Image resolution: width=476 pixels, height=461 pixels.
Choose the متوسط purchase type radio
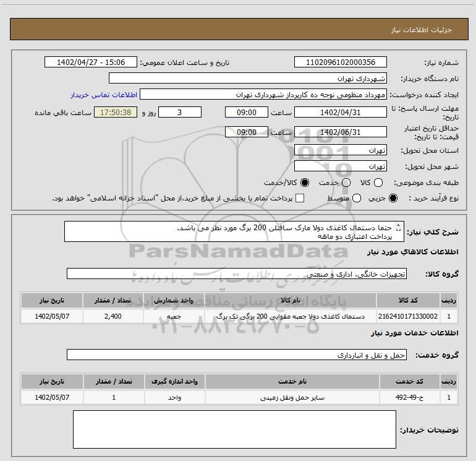tap(357, 198)
